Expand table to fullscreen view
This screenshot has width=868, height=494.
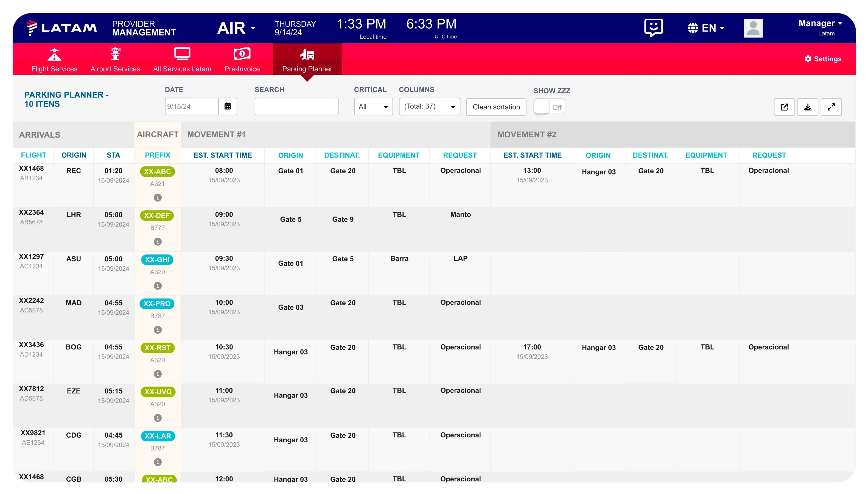pyautogui.click(x=831, y=107)
